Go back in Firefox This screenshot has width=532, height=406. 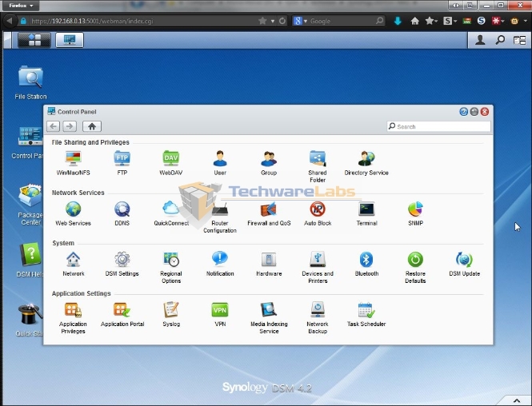coord(10,21)
